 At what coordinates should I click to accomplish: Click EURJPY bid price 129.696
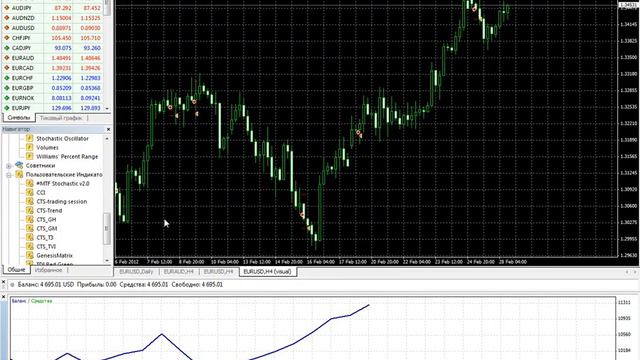tap(62, 108)
